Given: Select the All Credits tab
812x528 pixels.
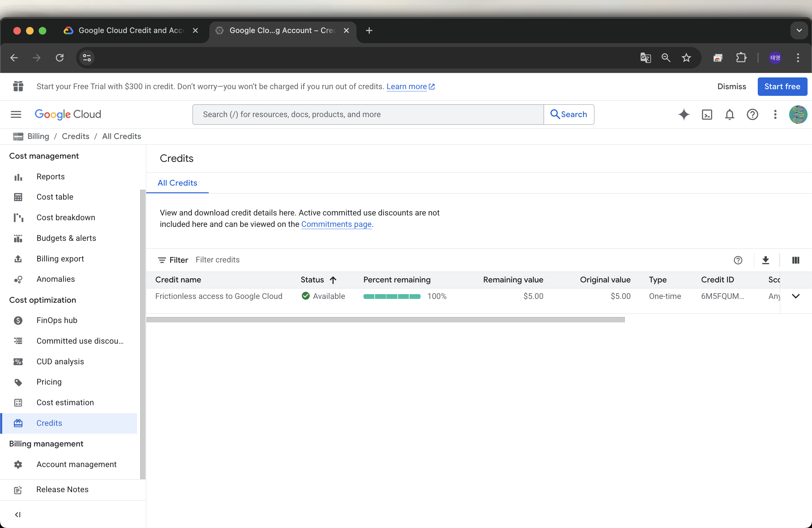Looking at the screenshot, I should pyautogui.click(x=177, y=183).
